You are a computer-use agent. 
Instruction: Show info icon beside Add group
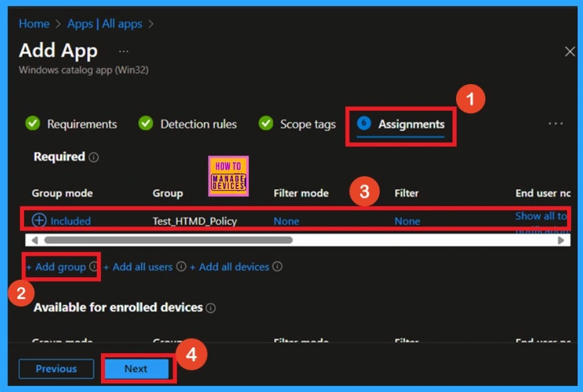point(94,266)
